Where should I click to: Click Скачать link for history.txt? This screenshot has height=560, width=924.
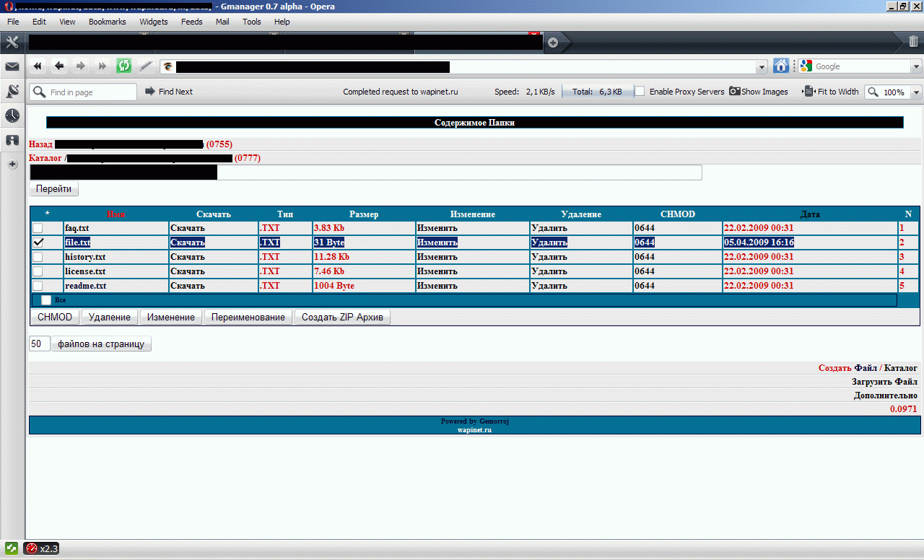coord(188,257)
